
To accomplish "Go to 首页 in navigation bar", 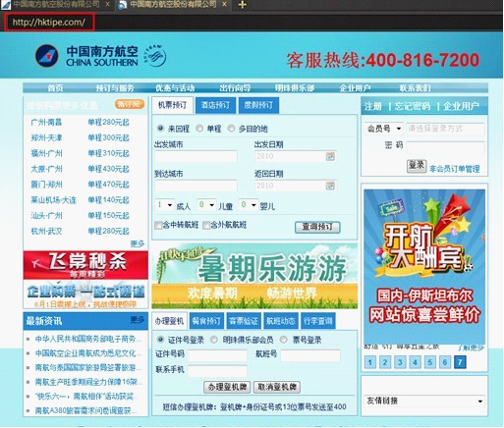I will click(55, 88).
